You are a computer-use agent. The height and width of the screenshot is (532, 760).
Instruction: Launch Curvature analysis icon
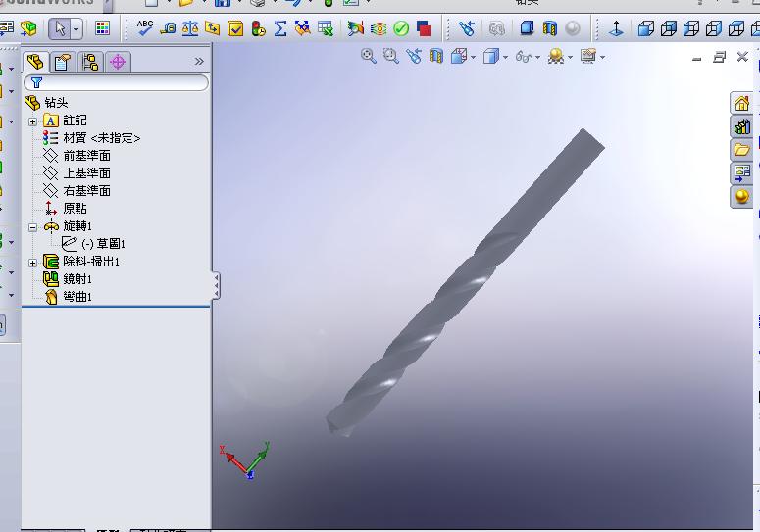pyautogui.click(x=355, y=28)
